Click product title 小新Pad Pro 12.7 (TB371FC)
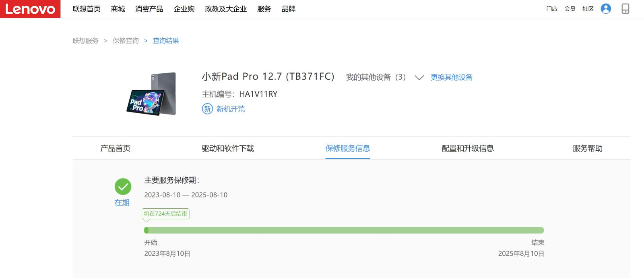The width and height of the screenshot is (644, 278). 268,77
